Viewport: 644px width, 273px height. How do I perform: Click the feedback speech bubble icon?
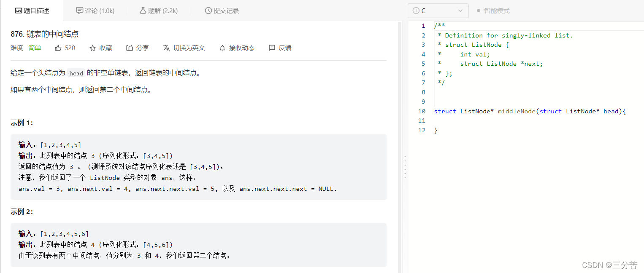pos(272,48)
